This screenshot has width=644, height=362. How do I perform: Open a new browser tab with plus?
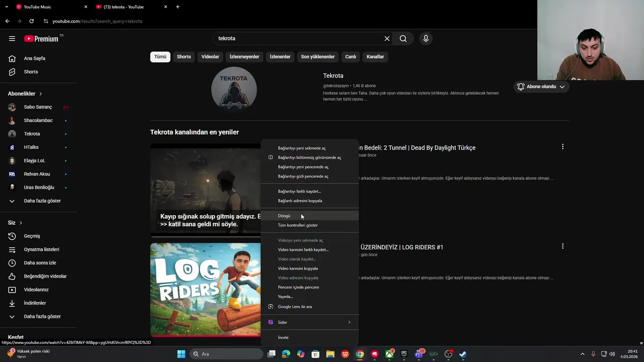[x=178, y=7]
